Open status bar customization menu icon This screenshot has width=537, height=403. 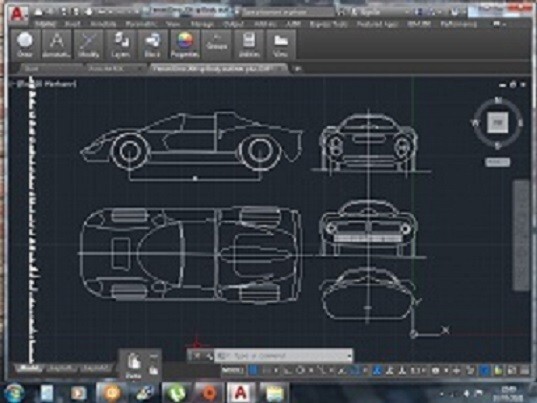point(524,370)
